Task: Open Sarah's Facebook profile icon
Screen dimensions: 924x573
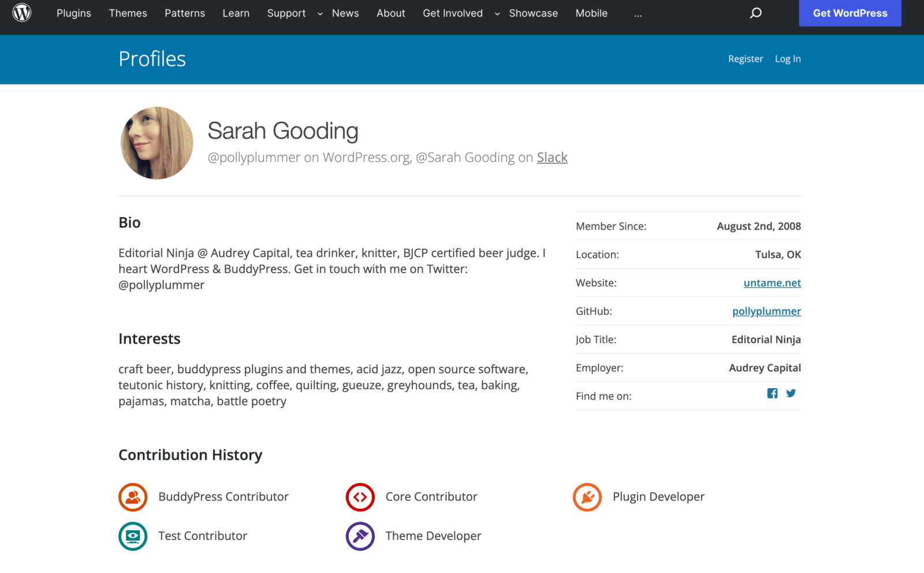Action: (772, 393)
